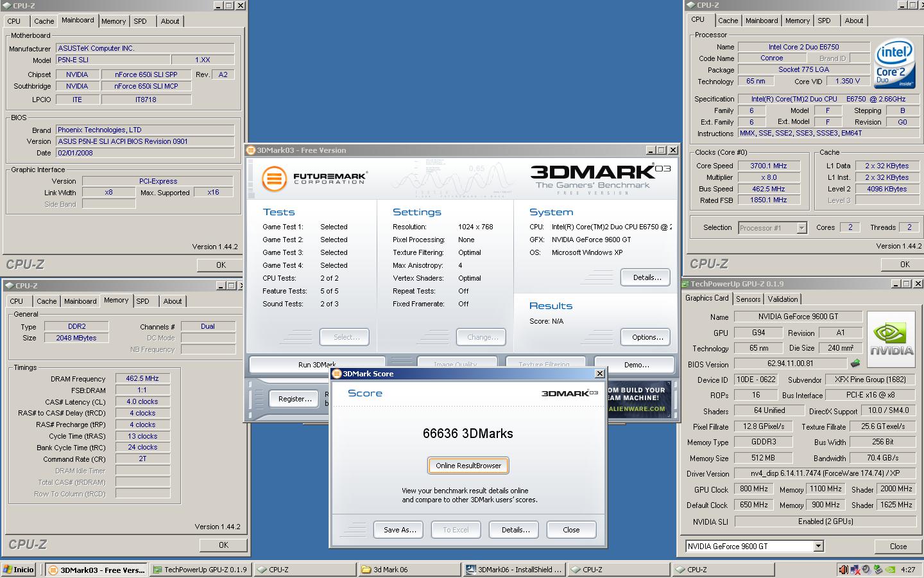Click the Futuremark Corporation logo in 3DMark03

[x=314, y=178]
